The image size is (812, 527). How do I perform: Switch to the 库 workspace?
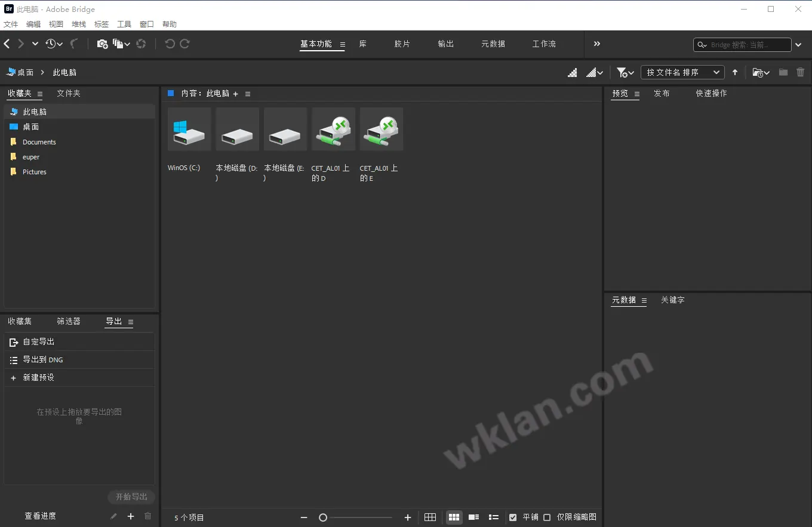tap(362, 44)
